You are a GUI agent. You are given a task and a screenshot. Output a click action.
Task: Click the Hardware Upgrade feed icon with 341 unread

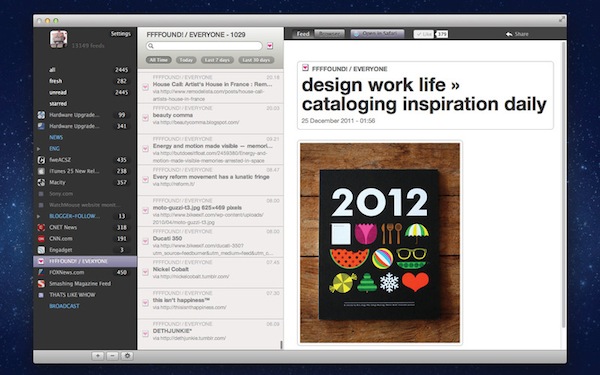coord(41,126)
